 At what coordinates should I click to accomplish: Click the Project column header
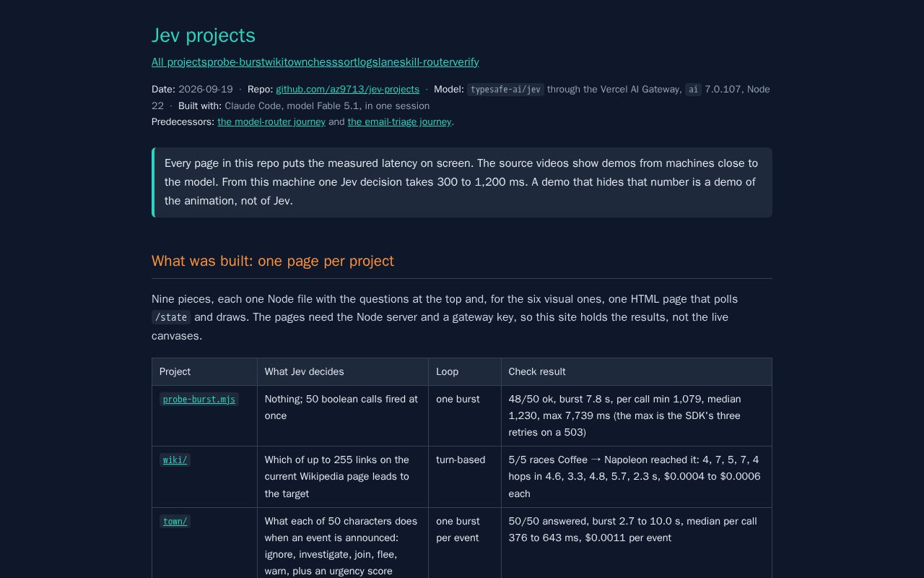tap(204, 371)
